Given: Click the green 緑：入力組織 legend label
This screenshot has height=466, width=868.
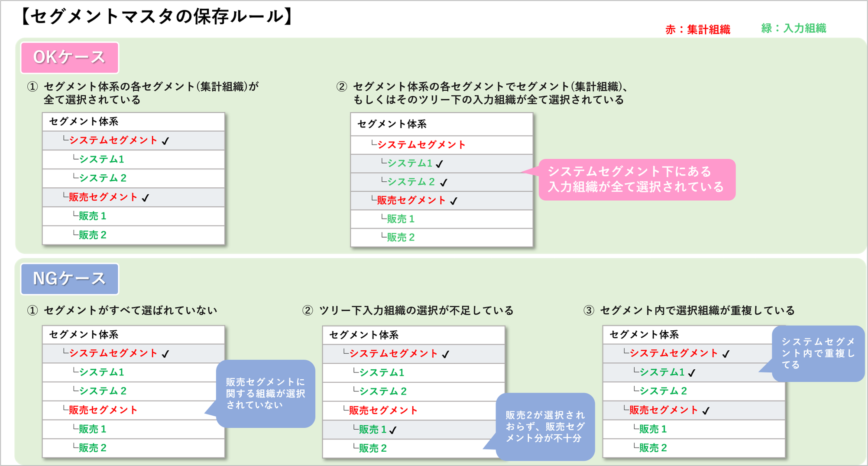Looking at the screenshot, I should pyautogui.click(x=794, y=29).
